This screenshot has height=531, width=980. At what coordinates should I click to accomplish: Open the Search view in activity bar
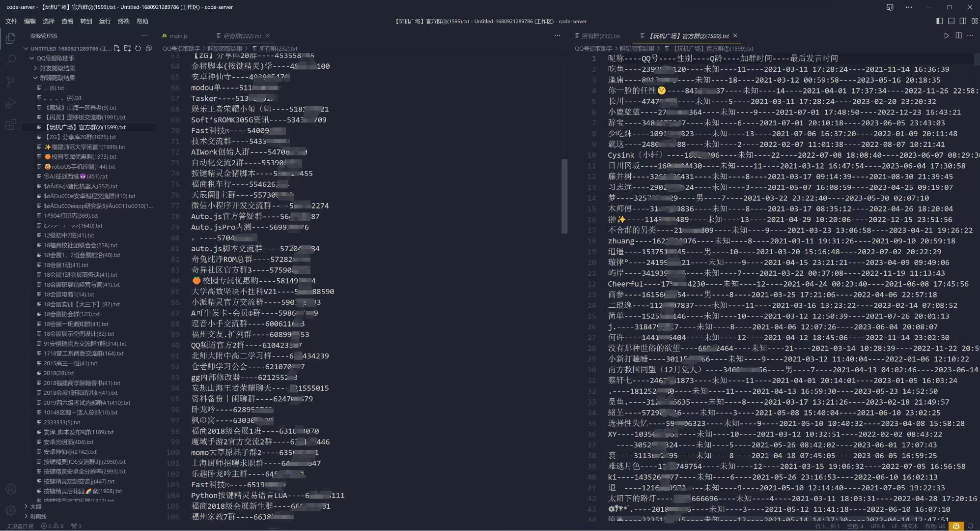coord(10,60)
